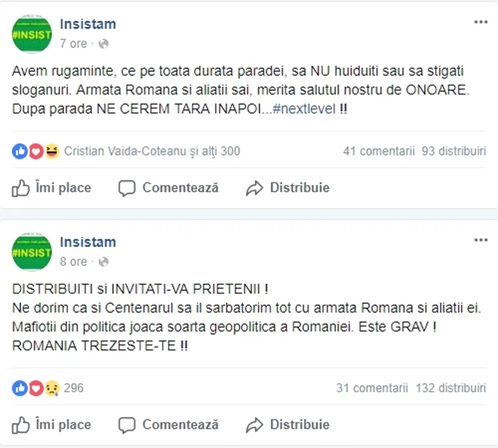Share the first post with Distribuie
Viewport: 498px width, 448px height.
pyautogui.click(x=288, y=188)
